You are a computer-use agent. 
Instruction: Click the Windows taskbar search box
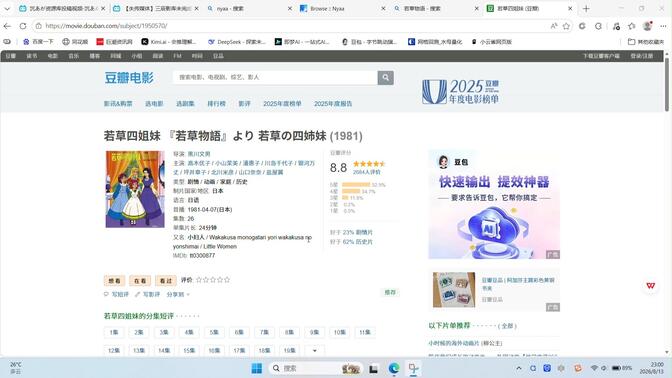(316, 368)
